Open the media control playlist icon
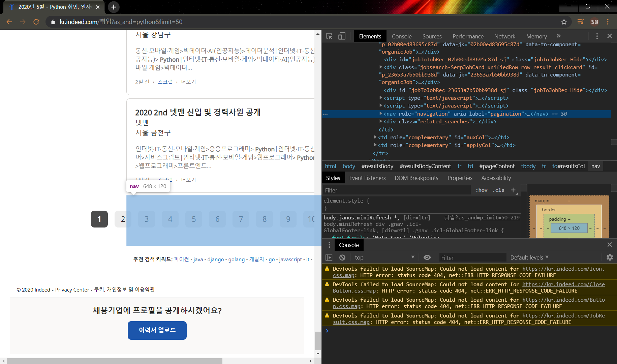Viewport: 617px width, 364px height. pyautogui.click(x=581, y=22)
